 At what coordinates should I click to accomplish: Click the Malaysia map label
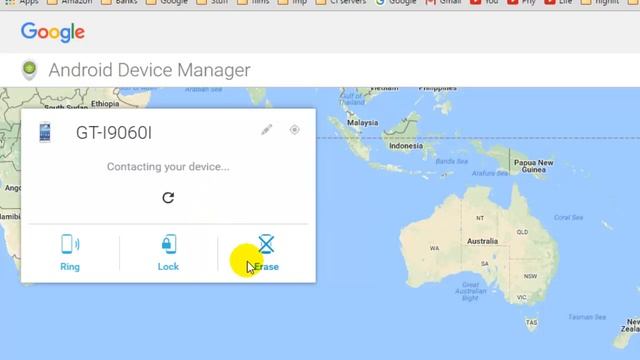362,122
